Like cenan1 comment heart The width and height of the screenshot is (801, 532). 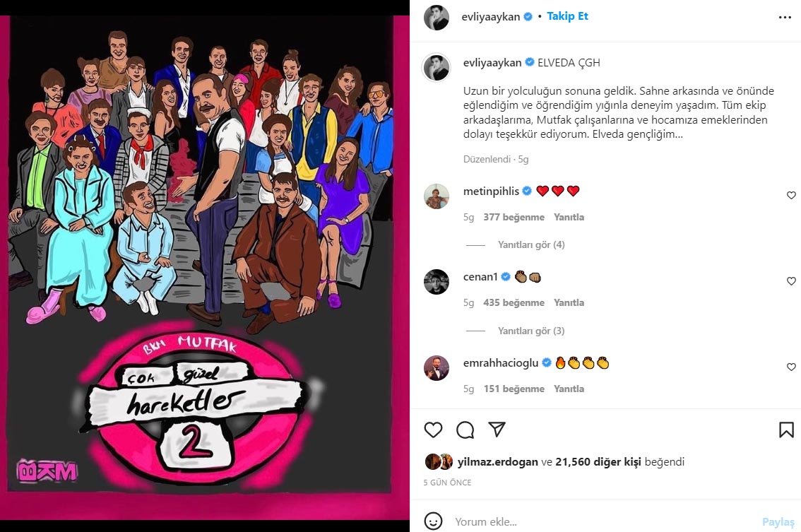coord(791,281)
